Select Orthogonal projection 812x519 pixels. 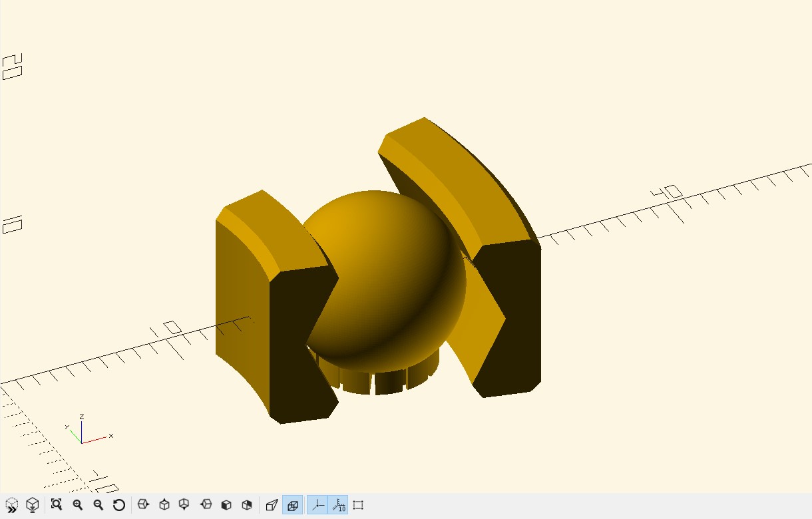292,505
